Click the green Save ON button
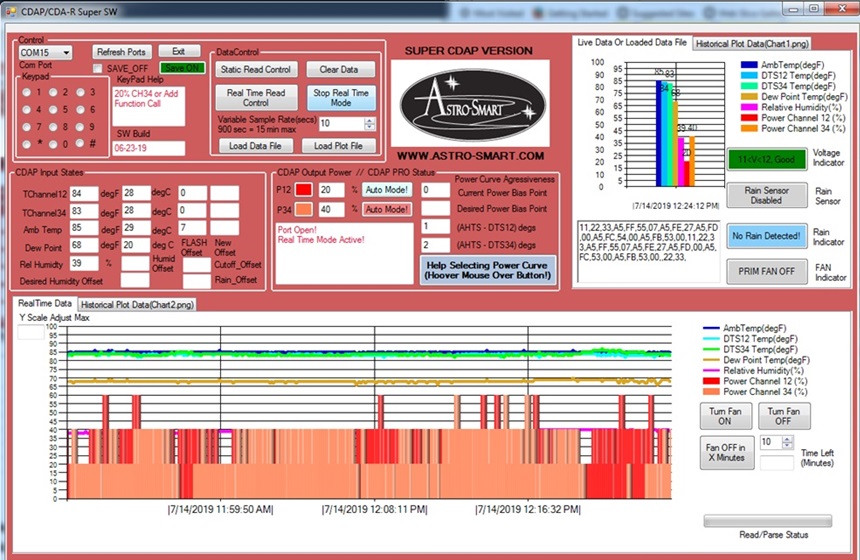 point(182,68)
